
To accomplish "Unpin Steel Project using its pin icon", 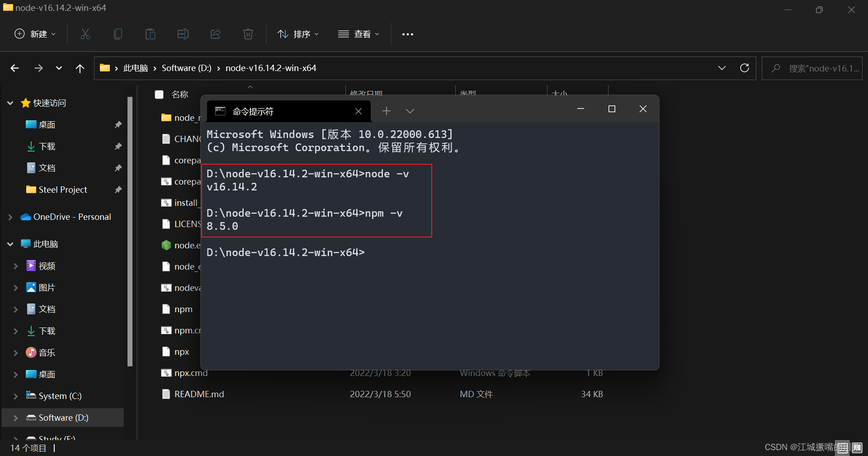I will pyautogui.click(x=118, y=190).
